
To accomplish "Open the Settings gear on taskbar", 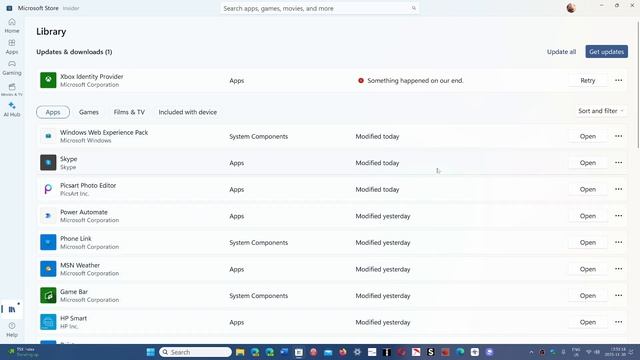I will coord(358,352).
